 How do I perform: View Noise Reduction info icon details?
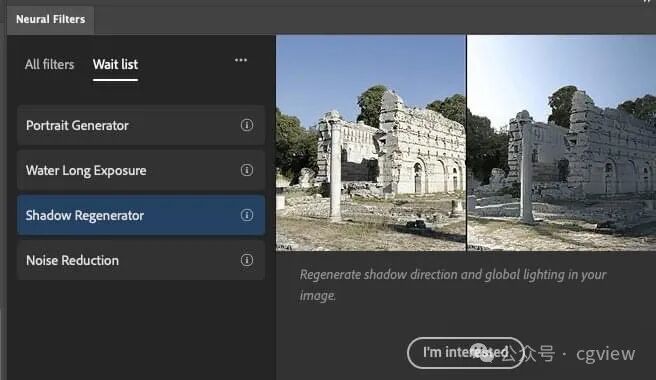point(247,260)
